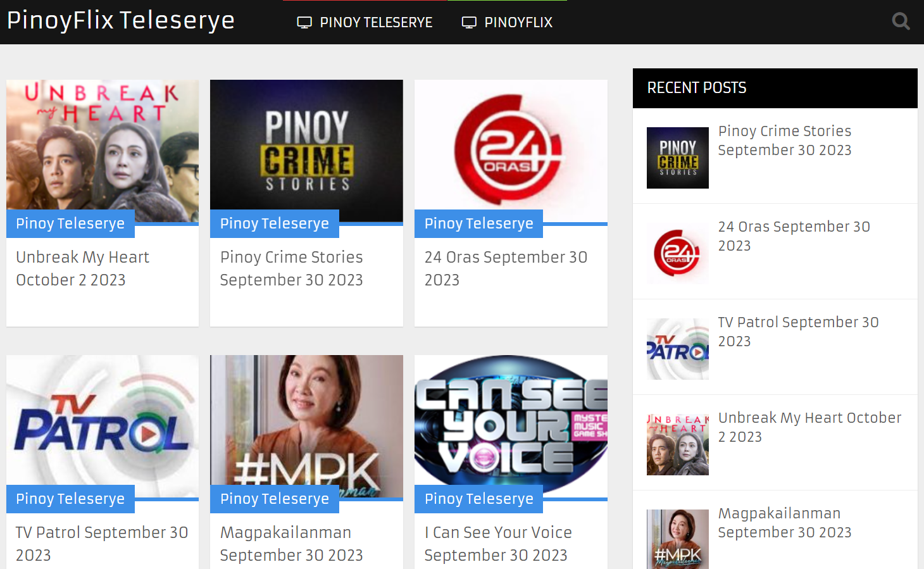Image resolution: width=924 pixels, height=569 pixels.
Task: Open Pinoy Crime Stories September 30 2023 post
Action: tap(291, 268)
